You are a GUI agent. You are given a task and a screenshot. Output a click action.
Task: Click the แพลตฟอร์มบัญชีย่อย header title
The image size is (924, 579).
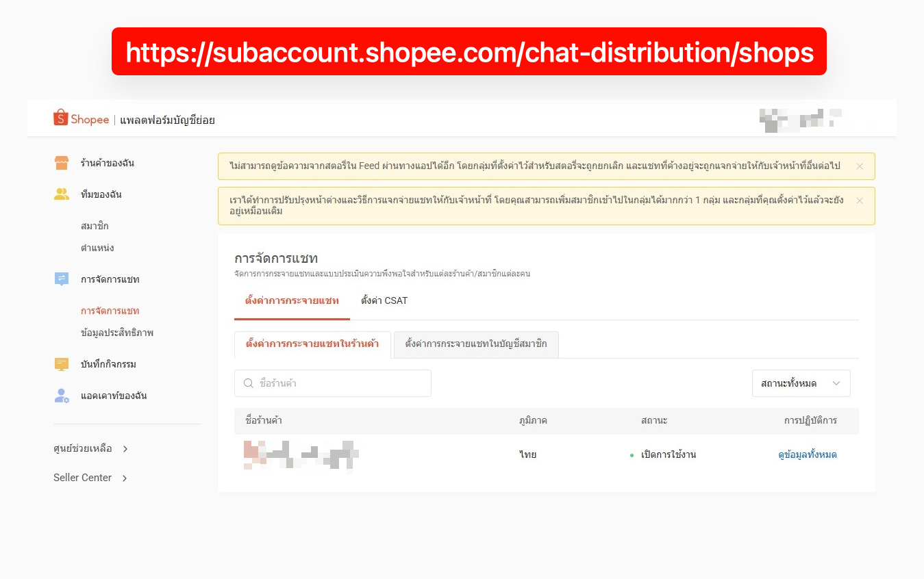(x=168, y=120)
